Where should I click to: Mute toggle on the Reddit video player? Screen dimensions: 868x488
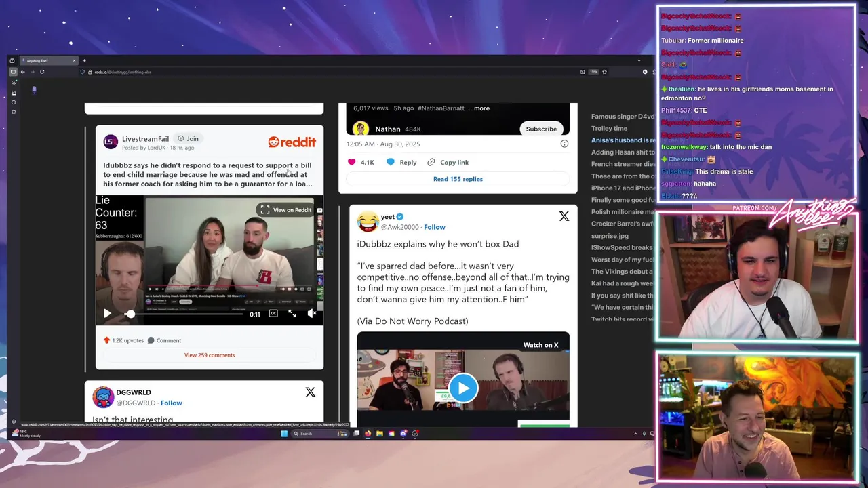click(x=311, y=314)
